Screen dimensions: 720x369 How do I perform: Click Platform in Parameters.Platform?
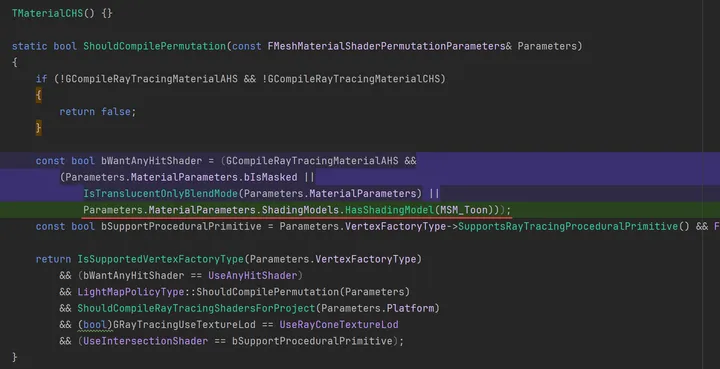coord(411,308)
